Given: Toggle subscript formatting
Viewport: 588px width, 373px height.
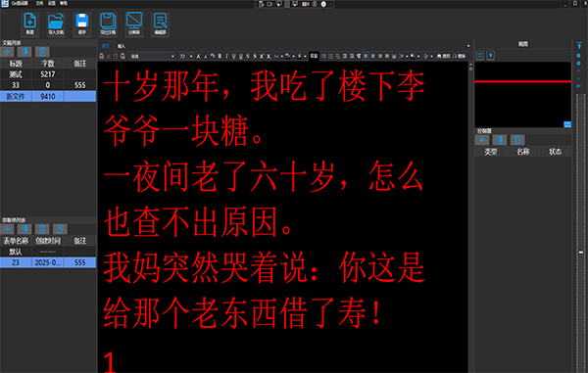Looking at the screenshot, I should click(269, 56).
